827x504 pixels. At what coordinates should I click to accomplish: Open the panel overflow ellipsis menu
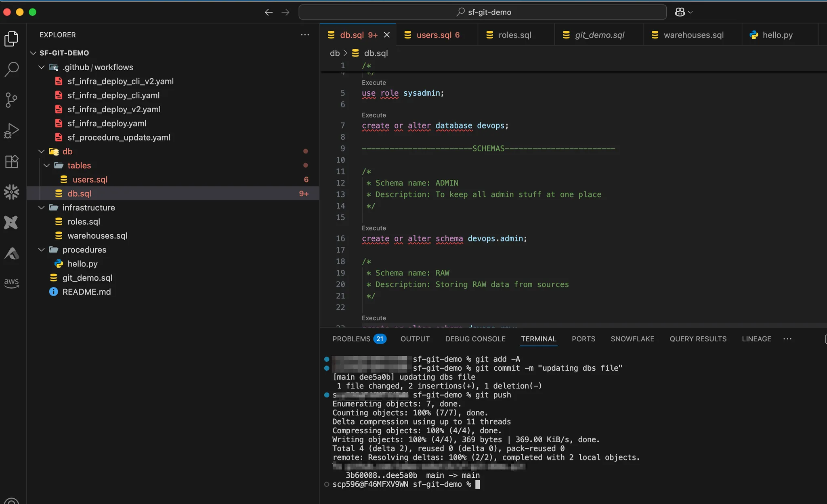(x=787, y=339)
